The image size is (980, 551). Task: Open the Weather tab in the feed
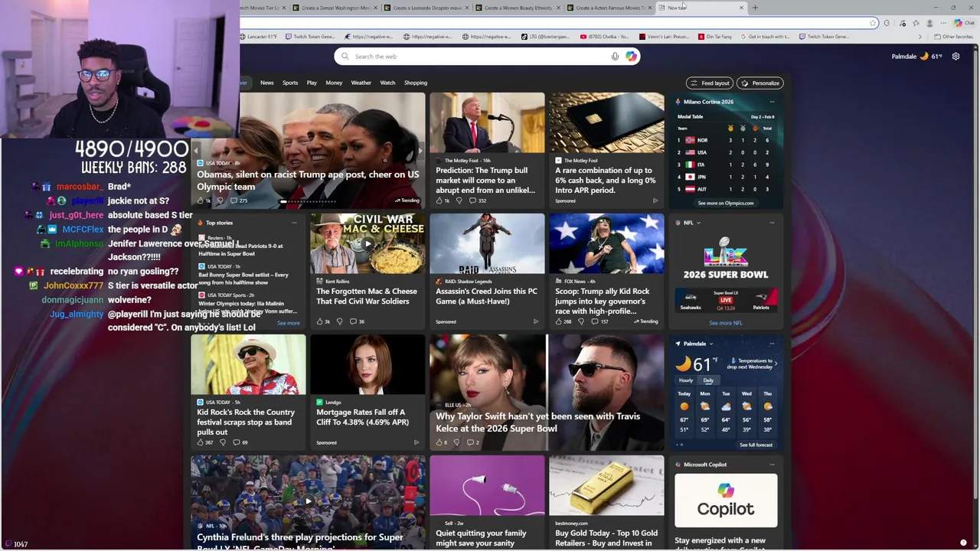pos(361,83)
